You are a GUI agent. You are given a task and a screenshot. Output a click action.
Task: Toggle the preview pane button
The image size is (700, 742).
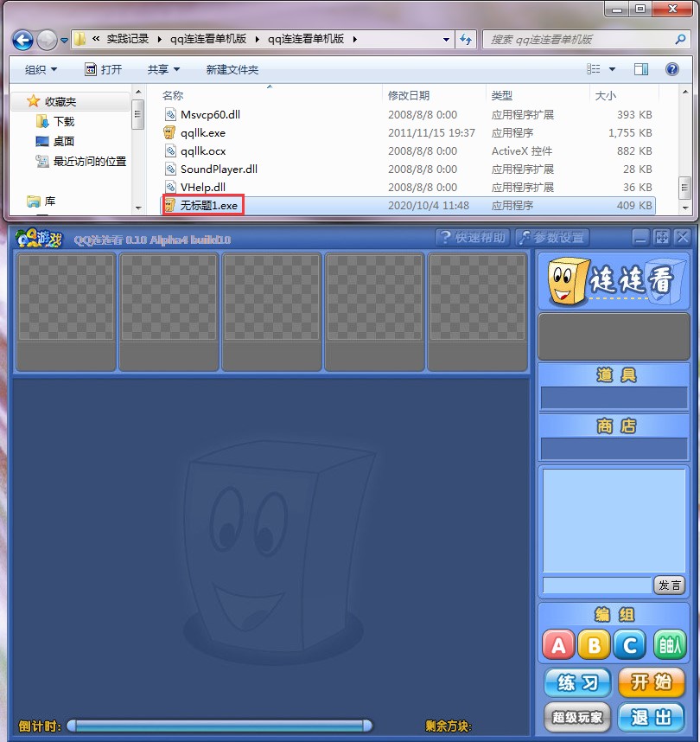pos(641,69)
